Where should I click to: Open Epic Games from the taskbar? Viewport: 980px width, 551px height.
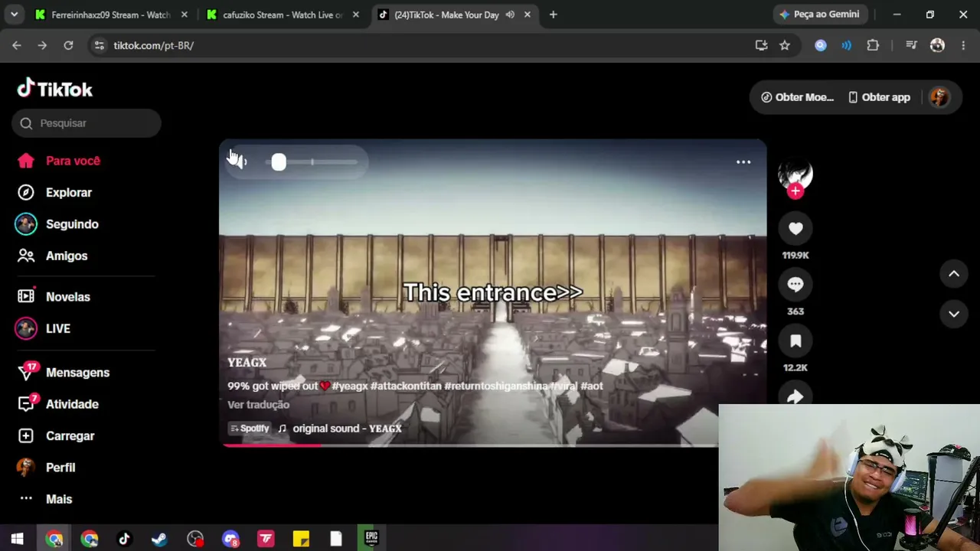371,539
